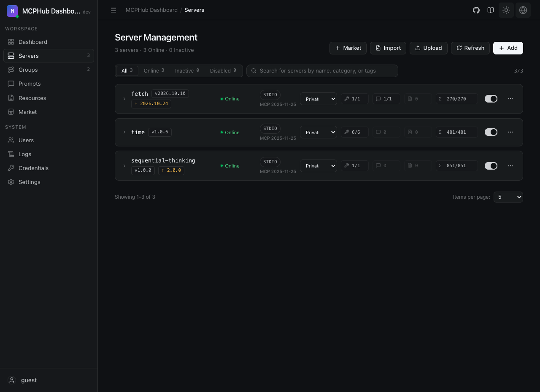The height and width of the screenshot is (392, 540).
Task: Expand the fetch server row
Action: tap(124, 99)
